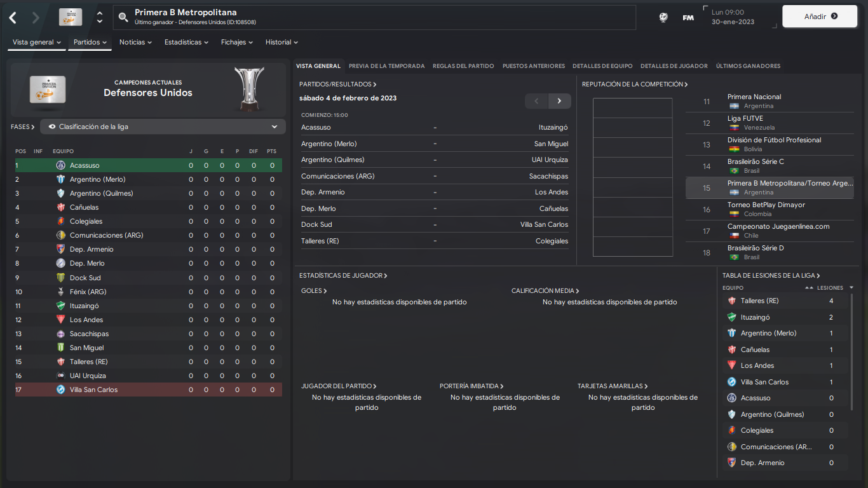Click the date display 30-ene-2023

coord(733,22)
